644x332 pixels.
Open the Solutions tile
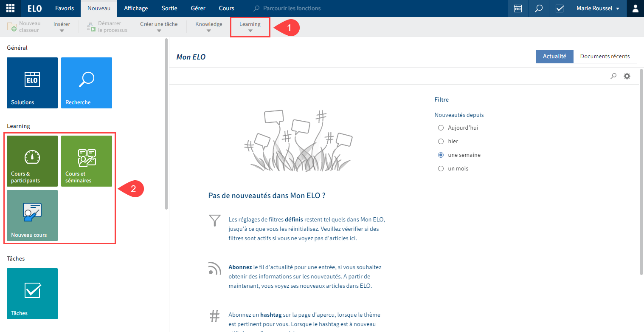click(32, 83)
